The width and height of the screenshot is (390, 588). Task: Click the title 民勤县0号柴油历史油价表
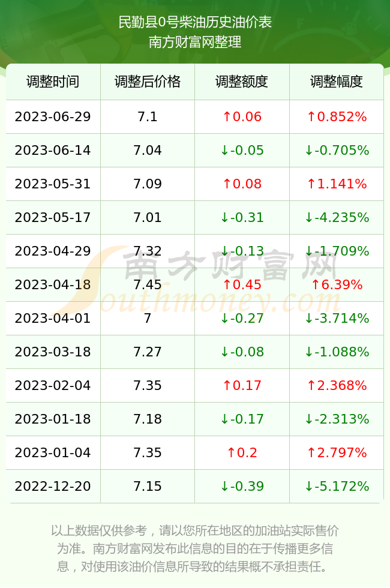195,22
